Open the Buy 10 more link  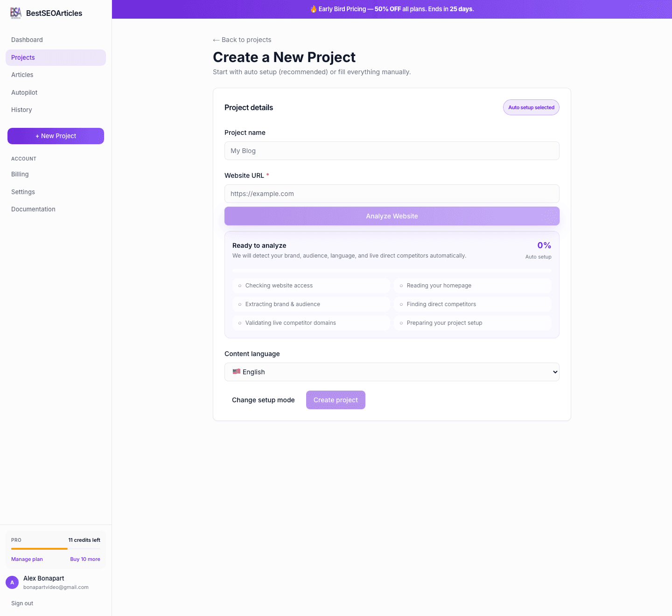pyautogui.click(x=85, y=559)
